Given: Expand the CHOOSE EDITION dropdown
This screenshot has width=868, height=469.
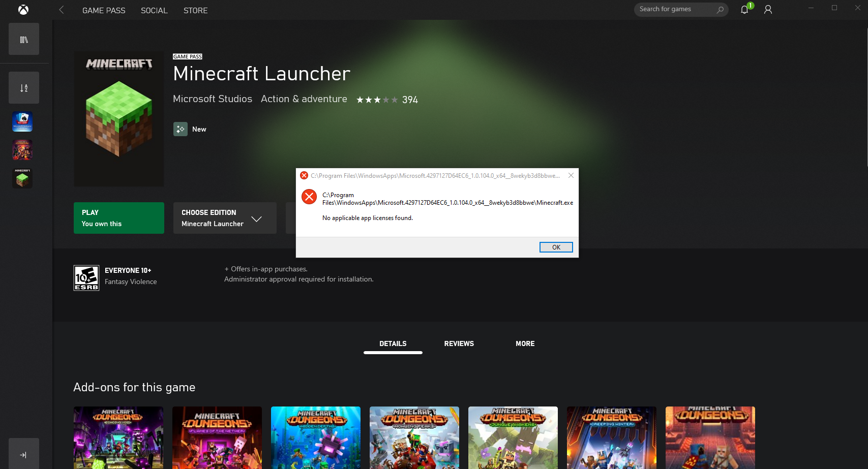Looking at the screenshot, I should 225,218.
